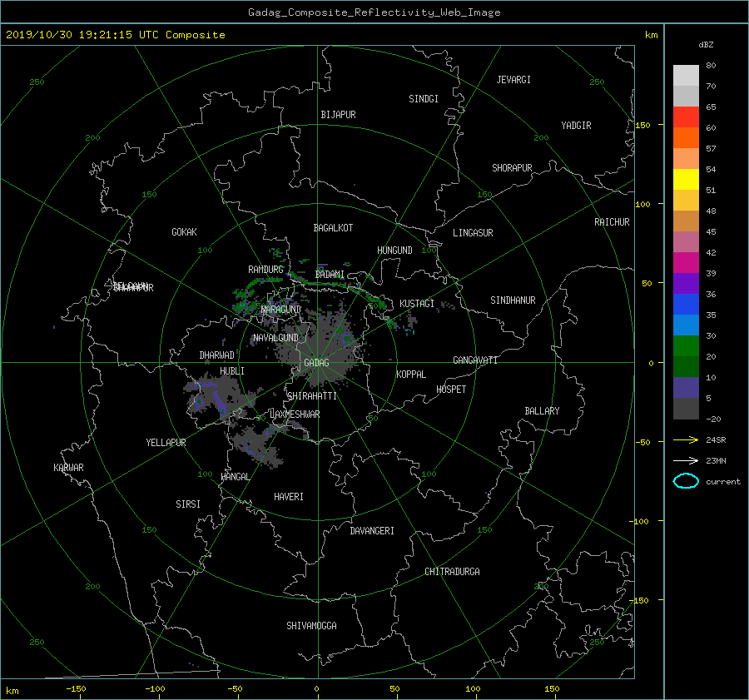
Task: Click the SINDHANUR city label
Action: (513, 300)
